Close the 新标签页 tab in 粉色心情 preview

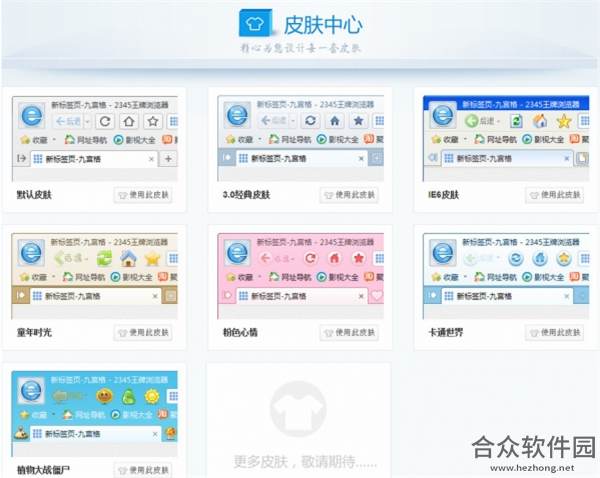coord(361,296)
